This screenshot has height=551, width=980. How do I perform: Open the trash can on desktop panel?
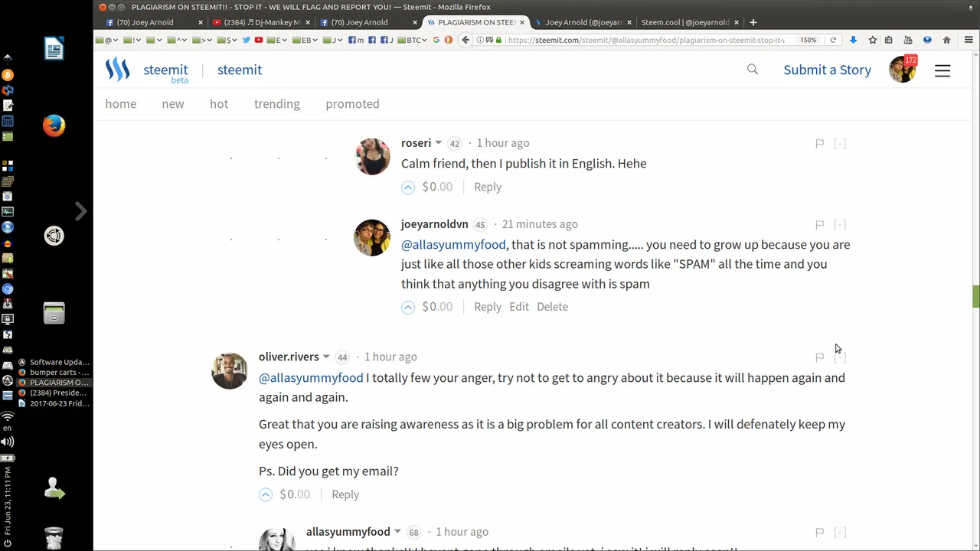click(x=54, y=538)
